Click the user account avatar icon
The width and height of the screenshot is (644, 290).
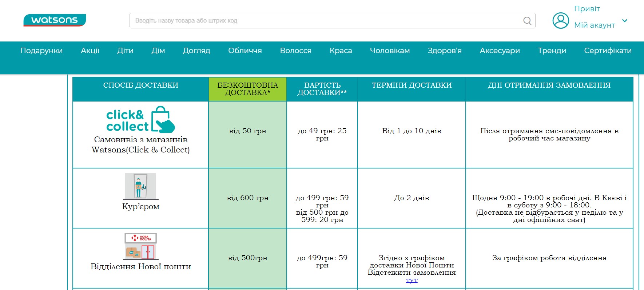(x=561, y=20)
